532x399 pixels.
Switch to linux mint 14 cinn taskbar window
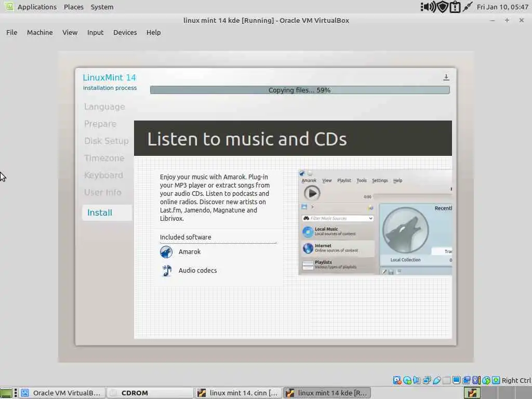(238, 393)
